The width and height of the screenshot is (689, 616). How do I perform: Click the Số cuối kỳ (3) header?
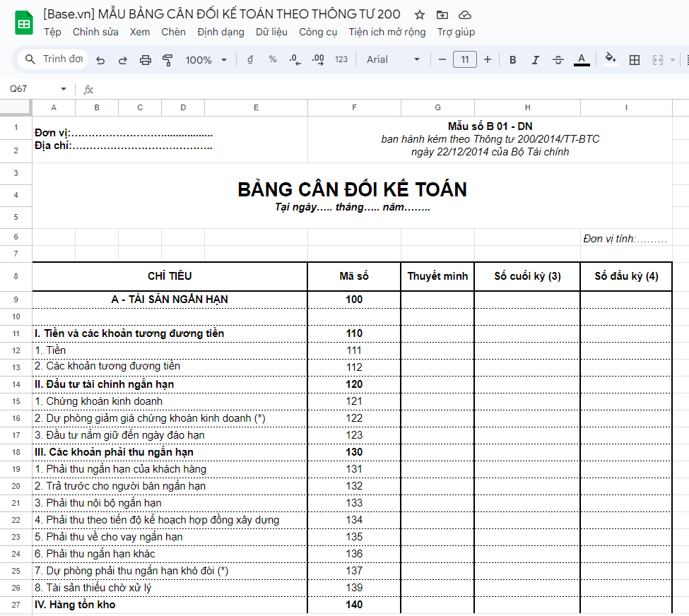(x=527, y=276)
